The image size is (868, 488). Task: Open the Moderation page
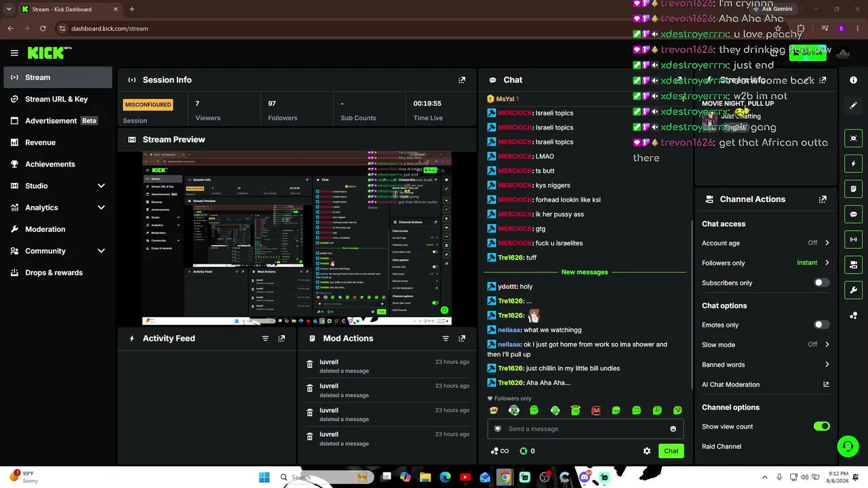coord(58,229)
